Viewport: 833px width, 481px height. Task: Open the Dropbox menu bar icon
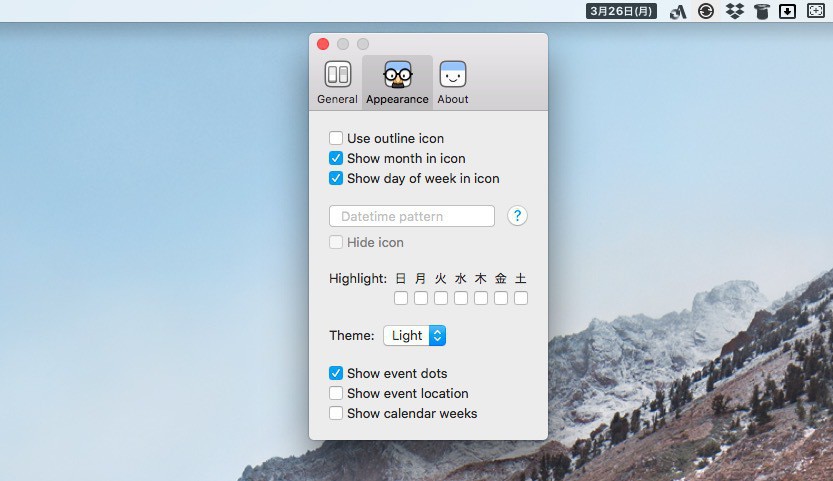(x=735, y=11)
